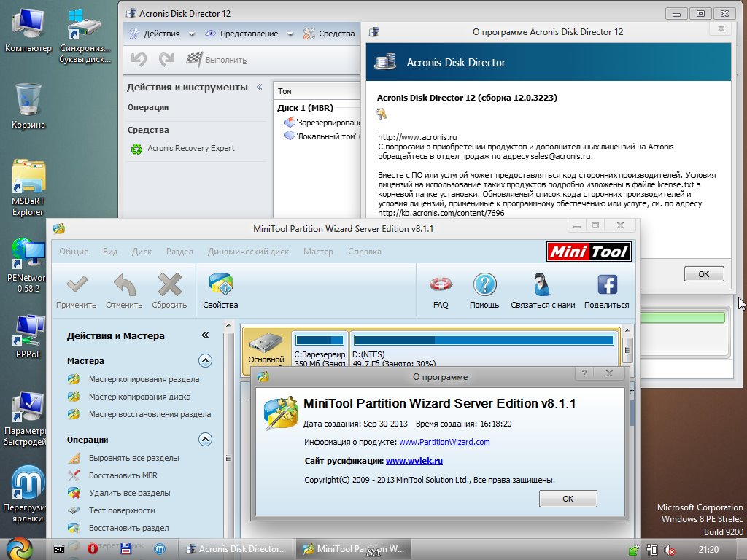747x560 pixels.
Task: Open the command prompt taskbar icon
Action: [x=58, y=550]
